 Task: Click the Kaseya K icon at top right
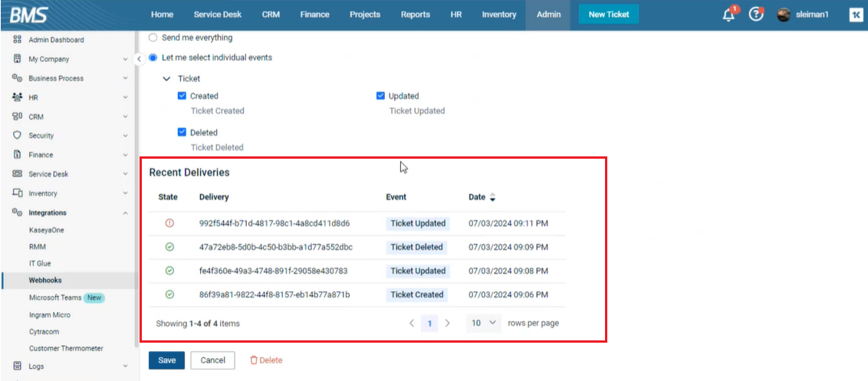(x=856, y=15)
